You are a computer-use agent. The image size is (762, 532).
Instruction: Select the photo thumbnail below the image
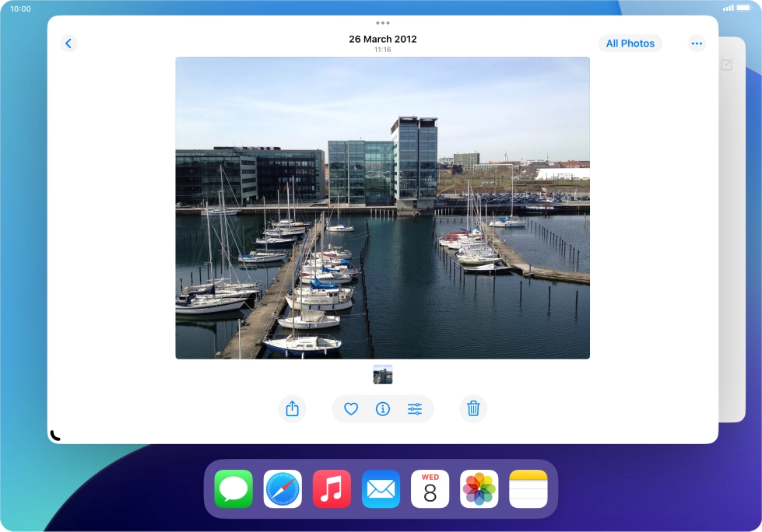point(382,374)
